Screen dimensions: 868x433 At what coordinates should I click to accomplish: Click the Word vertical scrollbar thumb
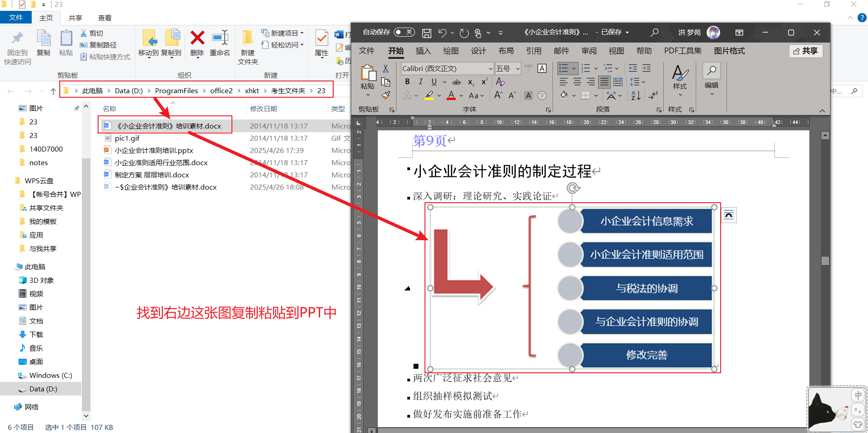click(825, 261)
